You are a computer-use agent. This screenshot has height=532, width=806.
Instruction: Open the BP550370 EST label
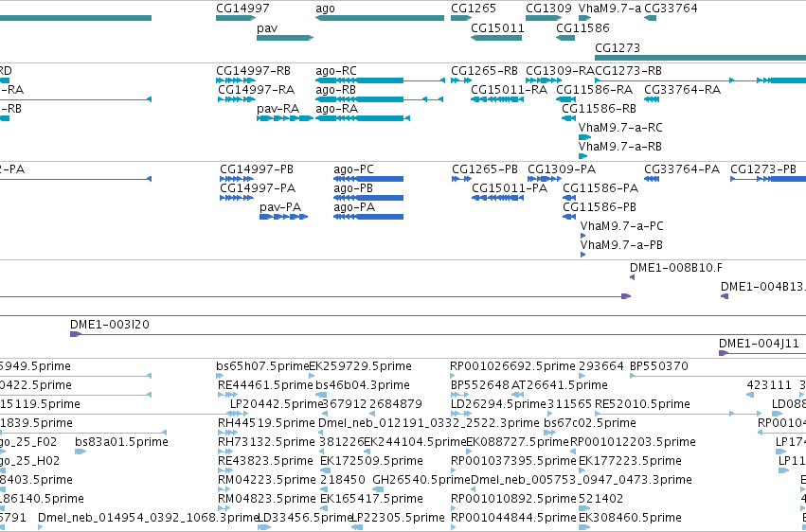(x=659, y=366)
